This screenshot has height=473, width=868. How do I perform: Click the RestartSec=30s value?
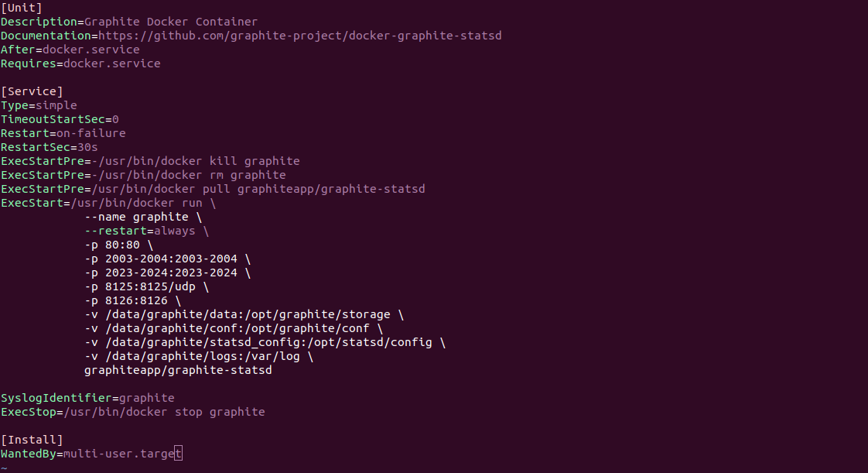(x=87, y=147)
